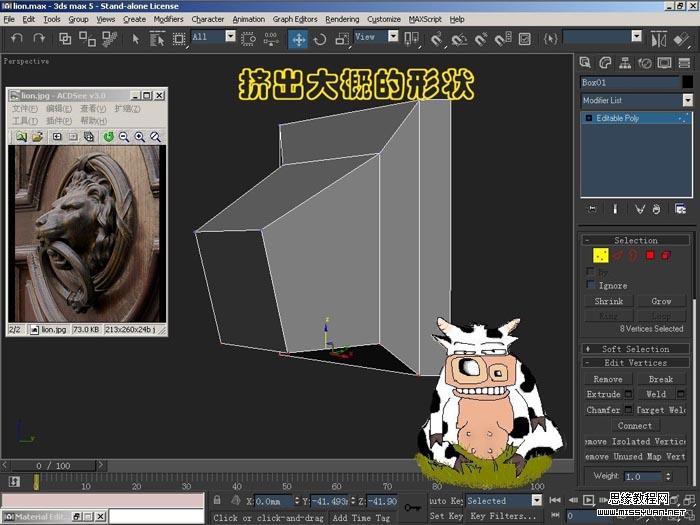Click the lion image in ACDSee window
The height and width of the screenshot is (525, 700).
(87, 233)
